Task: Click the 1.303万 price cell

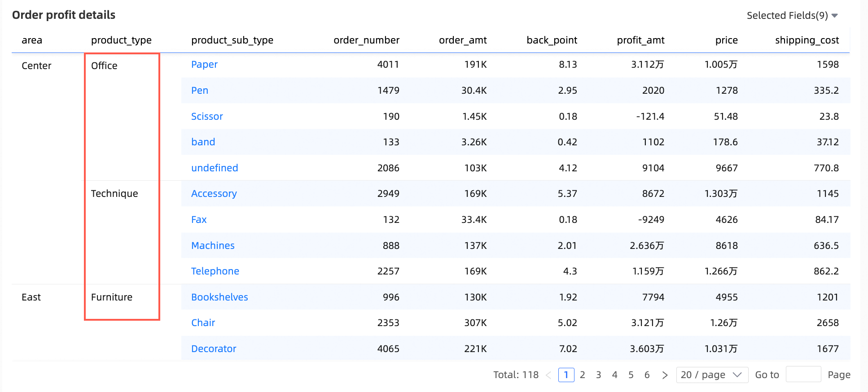Action: click(721, 193)
